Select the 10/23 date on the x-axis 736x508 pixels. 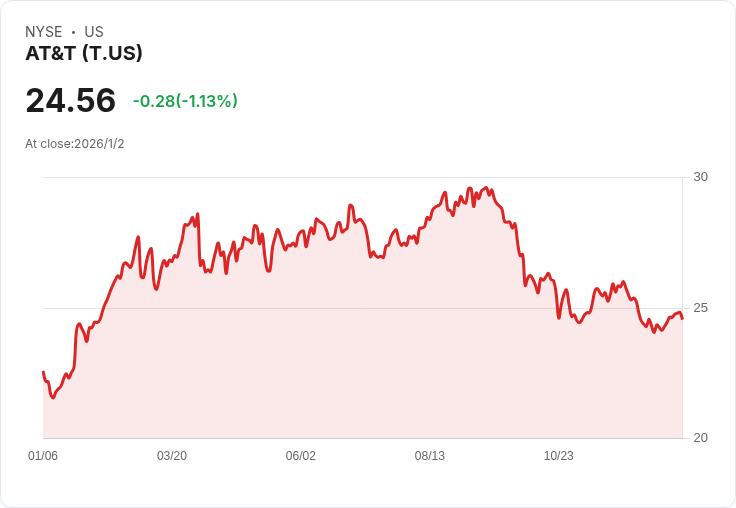coord(559,456)
